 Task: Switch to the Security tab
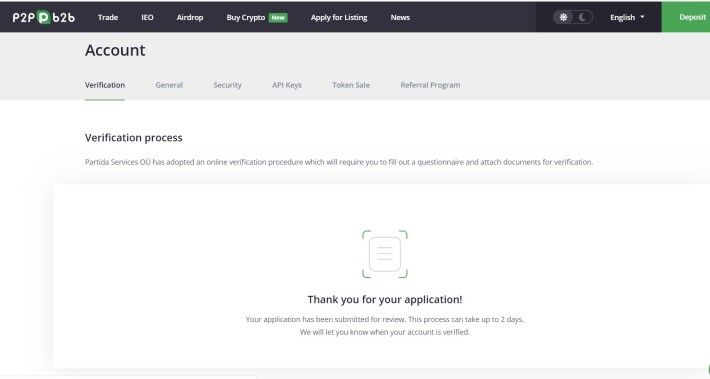(x=227, y=85)
